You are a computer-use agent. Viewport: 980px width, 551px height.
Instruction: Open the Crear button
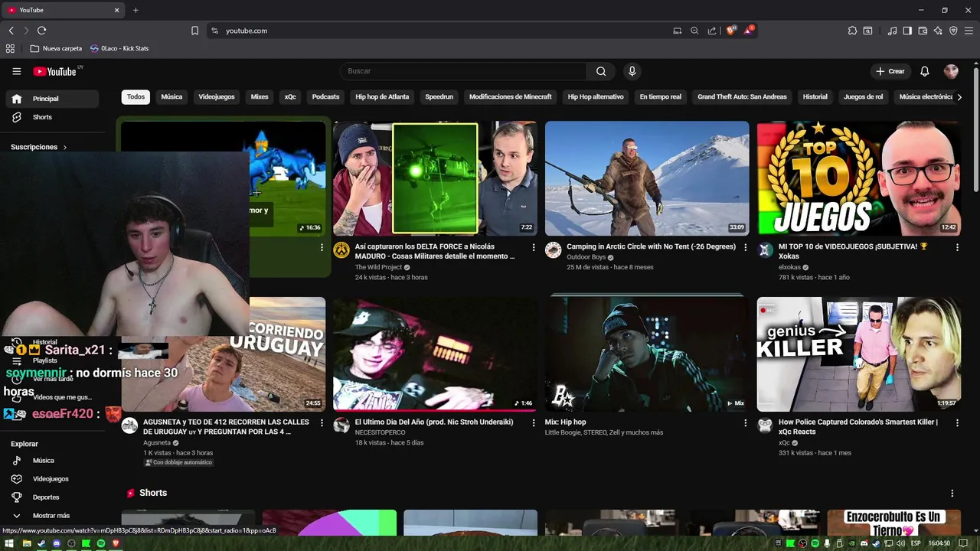tap(890, 71)
